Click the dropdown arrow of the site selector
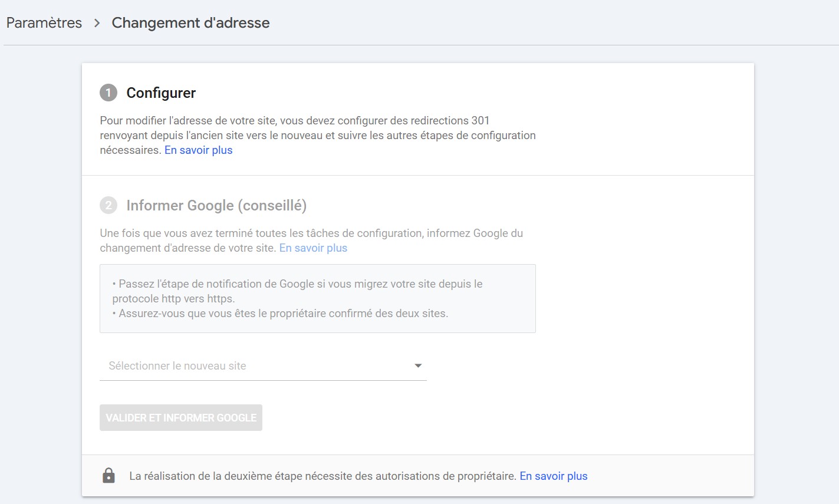The image size is (839, 504). pyautogui.click(x=418, y=365)
